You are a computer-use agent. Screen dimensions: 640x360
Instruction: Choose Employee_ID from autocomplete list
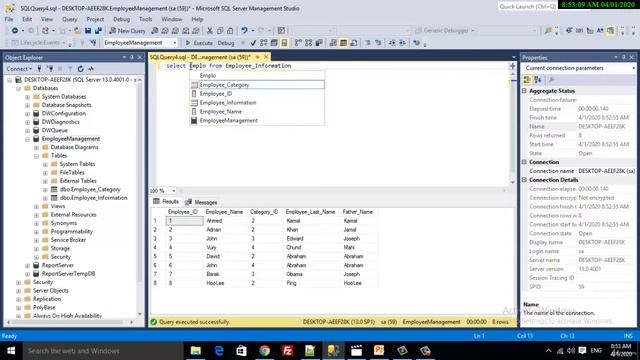click(258, 94)
